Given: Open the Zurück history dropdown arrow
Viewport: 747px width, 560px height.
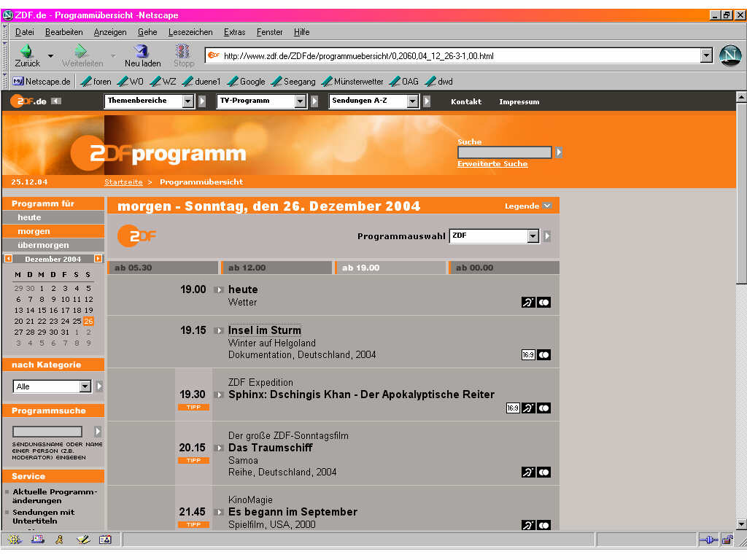Looking at the screenshot, I should tap(50, 55).
